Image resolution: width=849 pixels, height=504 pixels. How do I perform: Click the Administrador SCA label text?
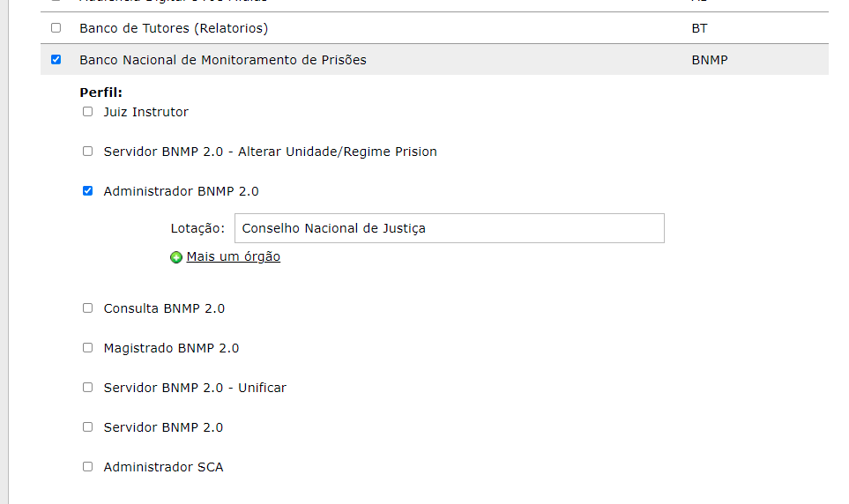click(x=163, y=467)
